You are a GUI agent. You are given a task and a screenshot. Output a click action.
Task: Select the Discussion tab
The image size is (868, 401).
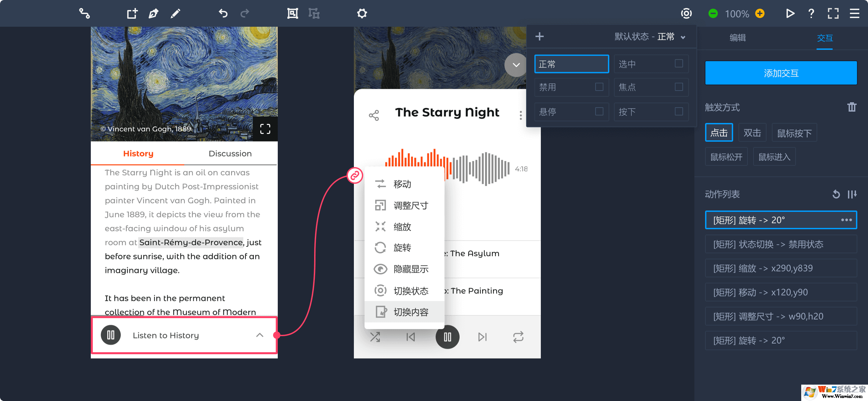click(x=230, y=153)
